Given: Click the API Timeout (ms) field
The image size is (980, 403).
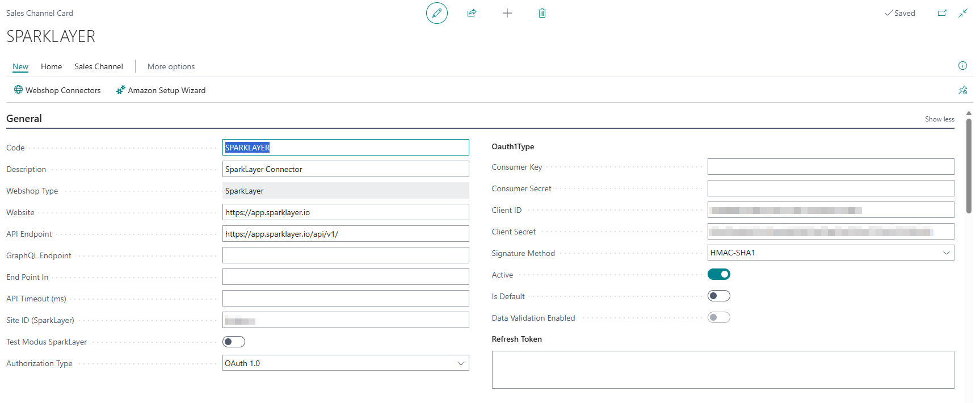Looking at the screenshot, I should pyautogui.click(x=346, y=299).
